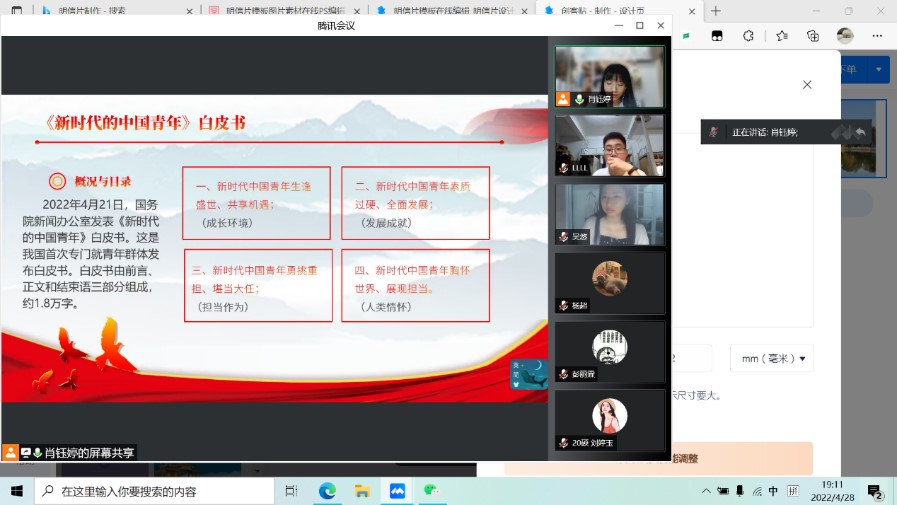Select 肖钰婷's video thumbnail
The height and width of the screenshot is (505, 897).
pos(609,76)
